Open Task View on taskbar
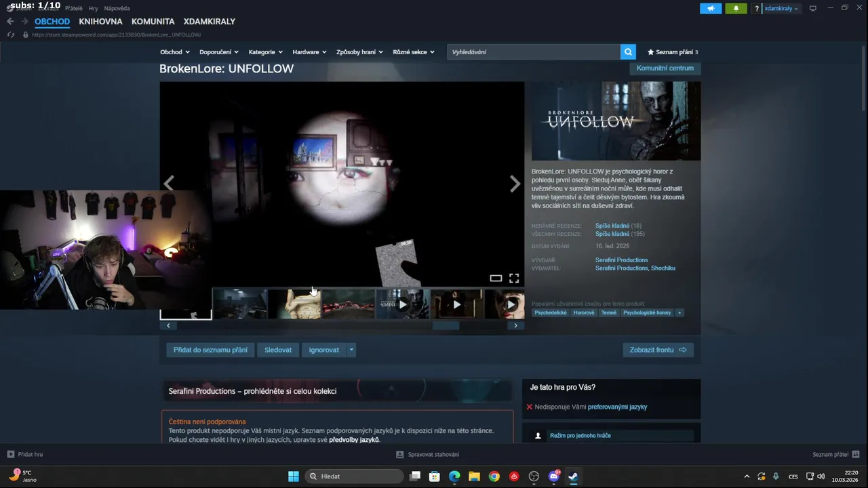Screen dimensions: 868x488 pyautogui.click(x=415, y=476)
